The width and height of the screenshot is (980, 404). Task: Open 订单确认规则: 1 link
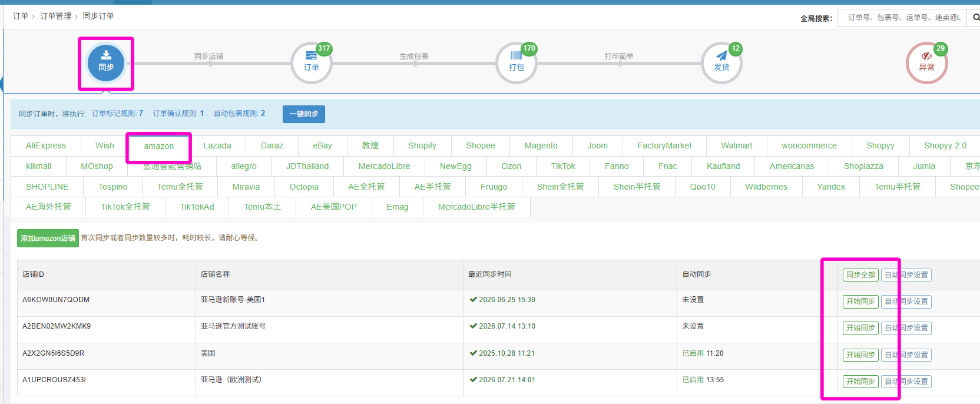(178, 114)
